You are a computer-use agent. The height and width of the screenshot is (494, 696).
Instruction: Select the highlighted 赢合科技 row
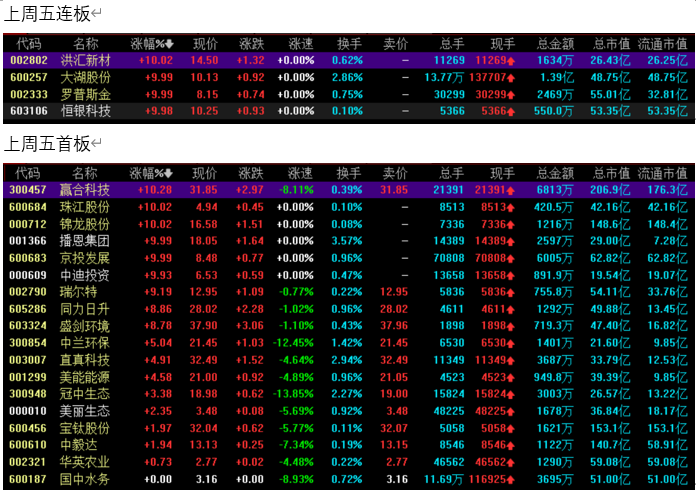tap(348, 190)
